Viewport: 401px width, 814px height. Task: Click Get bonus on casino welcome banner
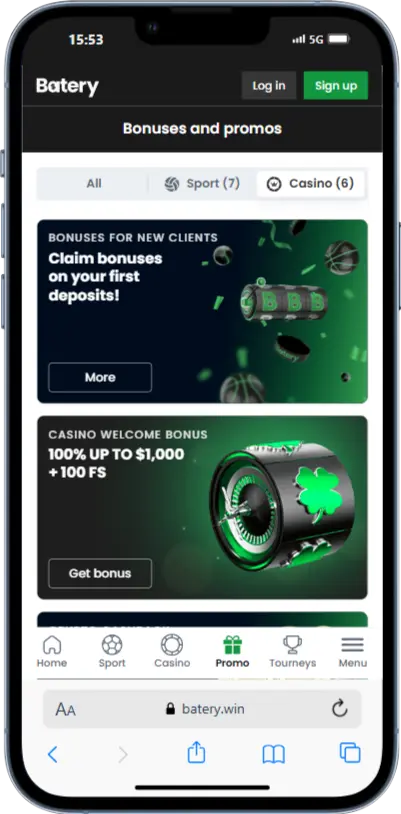100,574
